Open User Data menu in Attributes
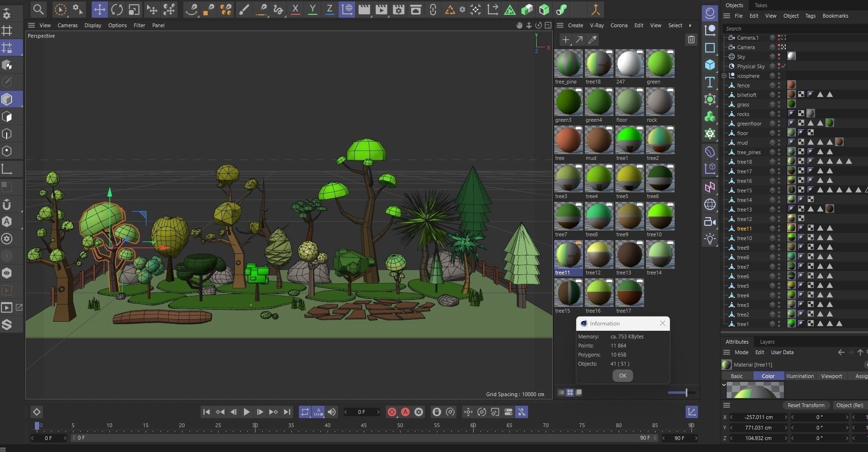Viewport: 868px width, 452px height. tap(782, 352)
